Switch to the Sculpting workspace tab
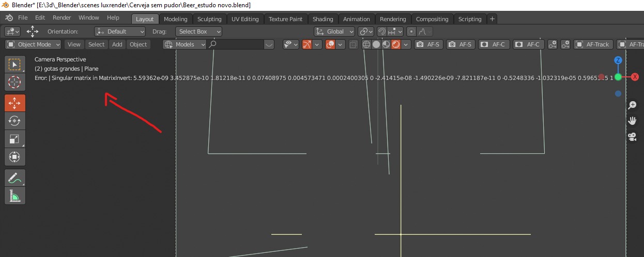The image size is (644, 257). pyautogui.click(x=209, y=19)
